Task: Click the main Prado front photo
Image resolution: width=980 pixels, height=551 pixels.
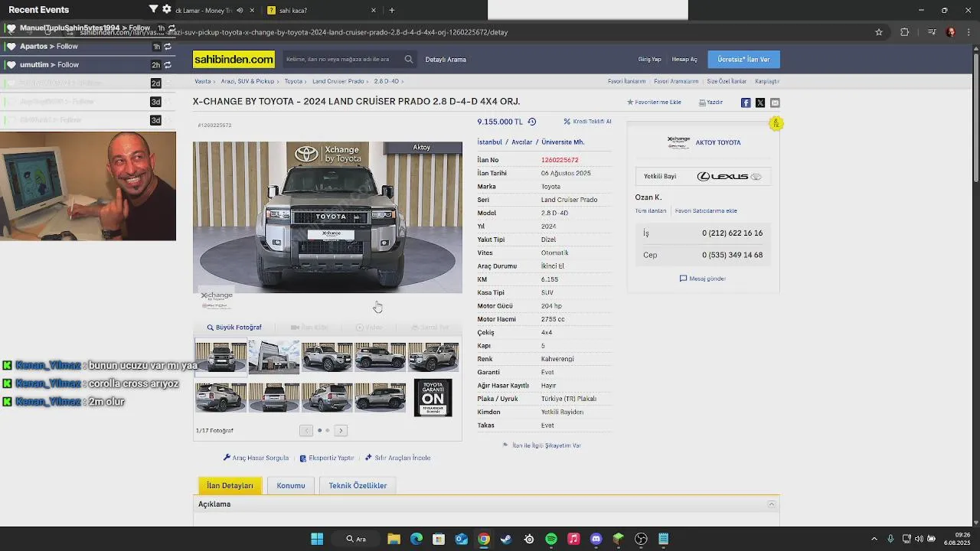Action: [x=328, y=217]
